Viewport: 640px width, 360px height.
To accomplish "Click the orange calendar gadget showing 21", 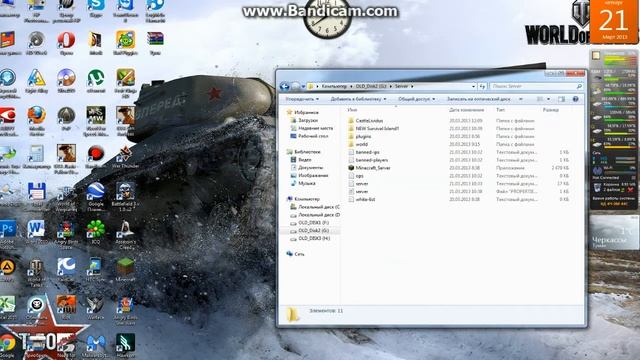I will [x=614, y=22].
